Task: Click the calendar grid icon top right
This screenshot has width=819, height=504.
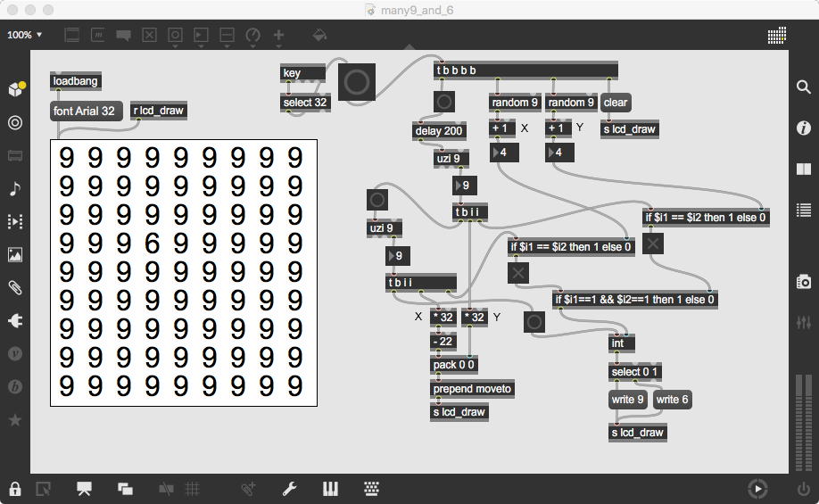Action: tap(777, 36)
